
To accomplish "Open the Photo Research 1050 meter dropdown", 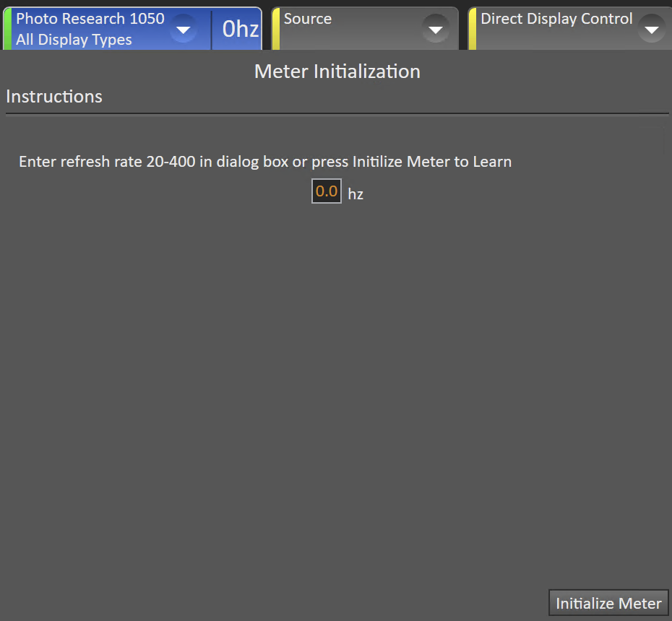I will [184, 30].
